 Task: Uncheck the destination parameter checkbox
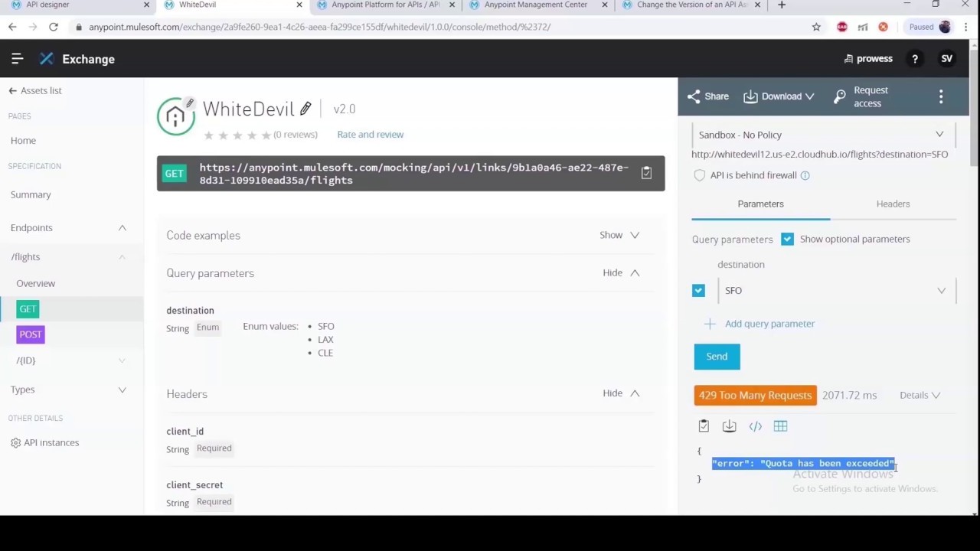click(x=698, y=291)
